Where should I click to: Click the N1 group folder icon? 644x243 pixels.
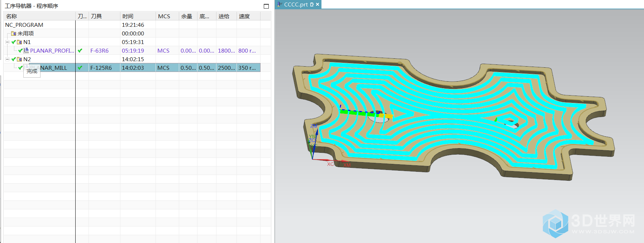click(x=20, y=42)
